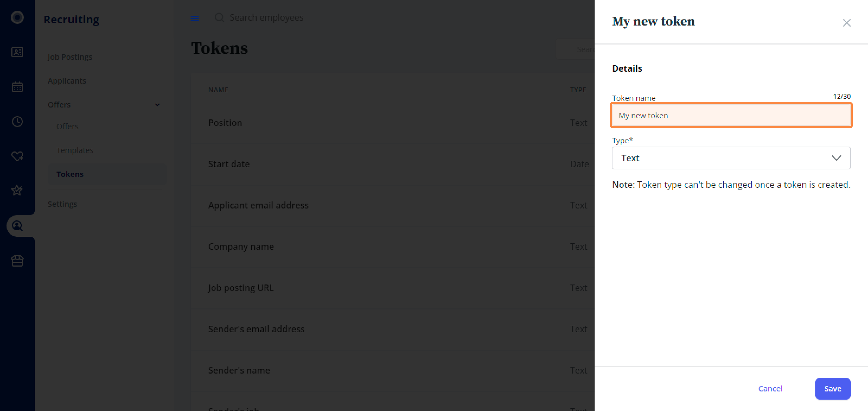Image resolution: width=868 pixels, height=411 pixels.
Task: Select the Offers sub-item under Offers
Action: click(x=67, y=126)
